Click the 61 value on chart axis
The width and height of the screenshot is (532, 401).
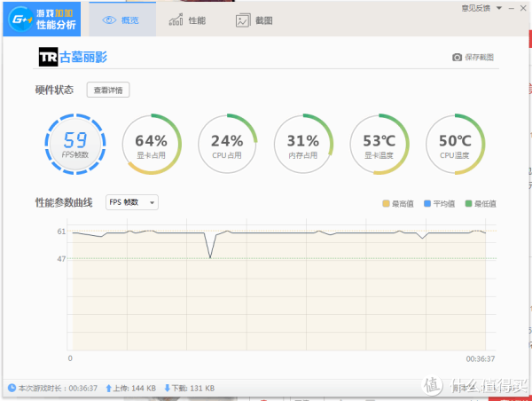pyautogui.click(x=61, y=232)
